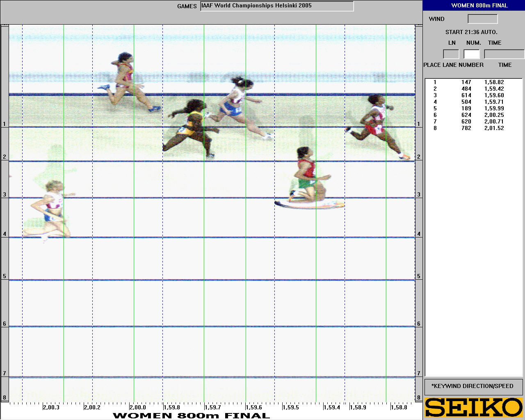This screenshot has width=525, height=420.
Task: Select lane marker 4 on left edge
Action: point(5,233)
